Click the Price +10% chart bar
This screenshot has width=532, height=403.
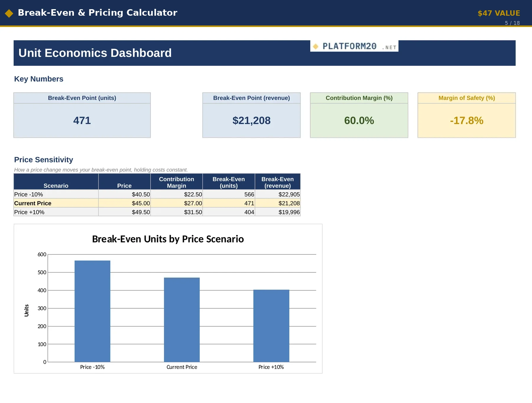[271, 326]
